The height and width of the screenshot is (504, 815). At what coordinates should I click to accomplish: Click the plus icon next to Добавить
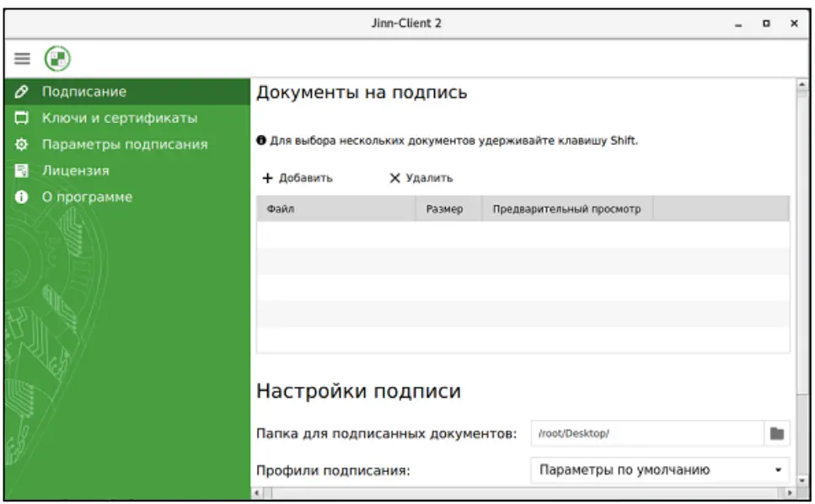pos(266,179)
